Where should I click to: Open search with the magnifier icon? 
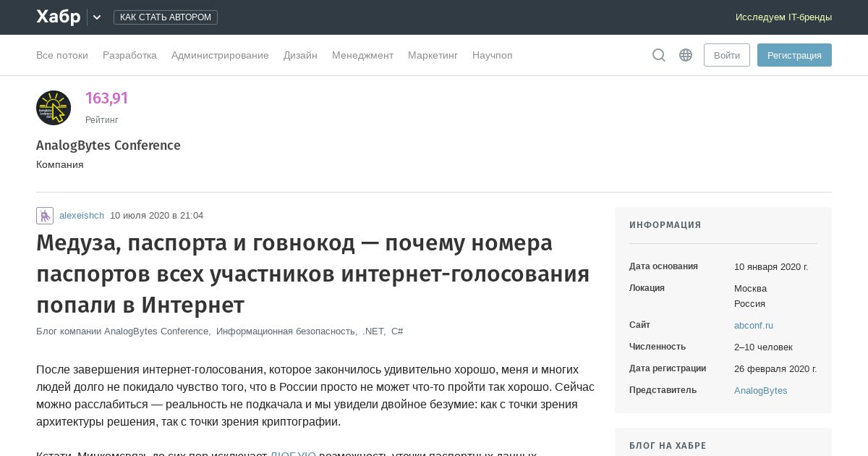(x=659, y=55)
